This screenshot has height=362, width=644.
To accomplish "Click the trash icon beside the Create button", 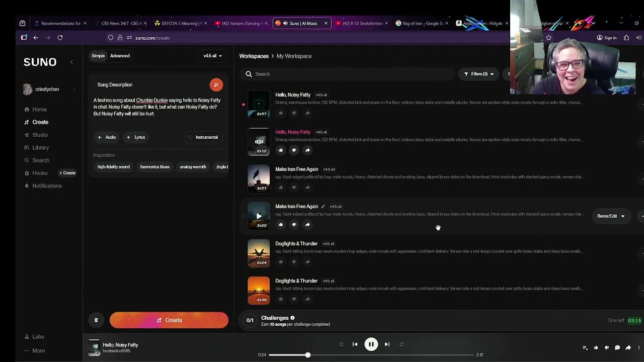I will tap(96, 320).
